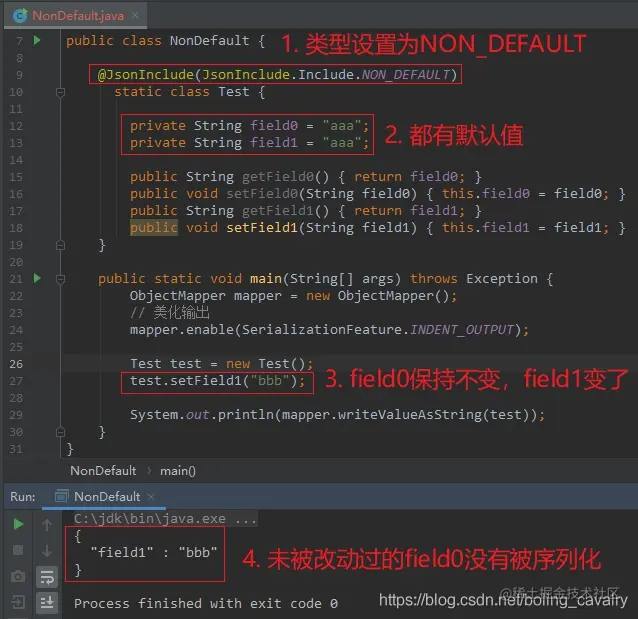Screen dimensions: 638x619
Task: Toggle scroll to end in the Run console
Action: [x=47, y=602]
